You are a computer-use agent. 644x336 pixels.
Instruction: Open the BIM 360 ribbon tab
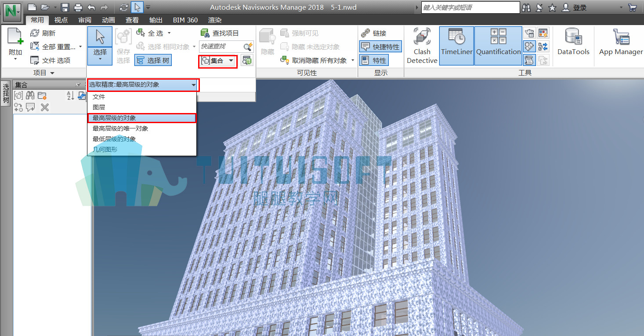(185, 20)
